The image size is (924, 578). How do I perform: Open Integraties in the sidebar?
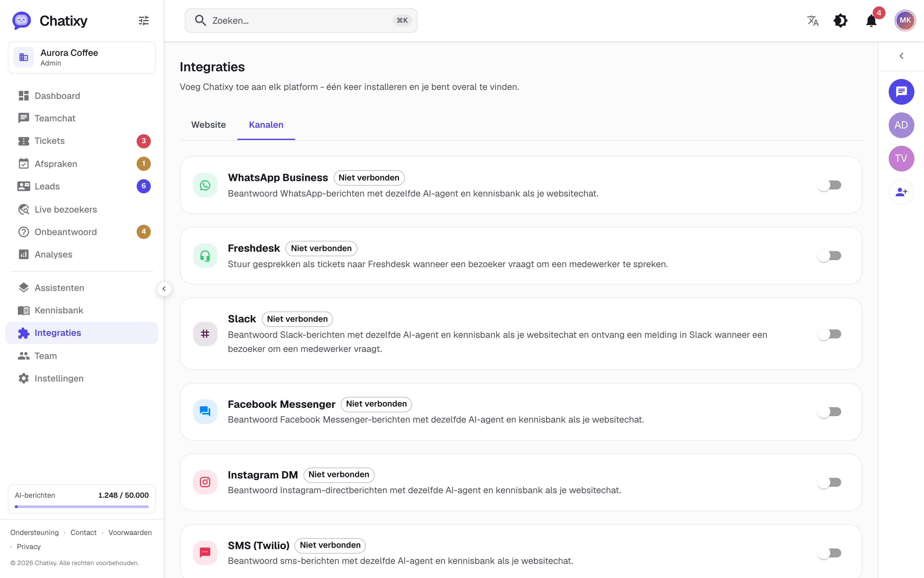[82, 333]
